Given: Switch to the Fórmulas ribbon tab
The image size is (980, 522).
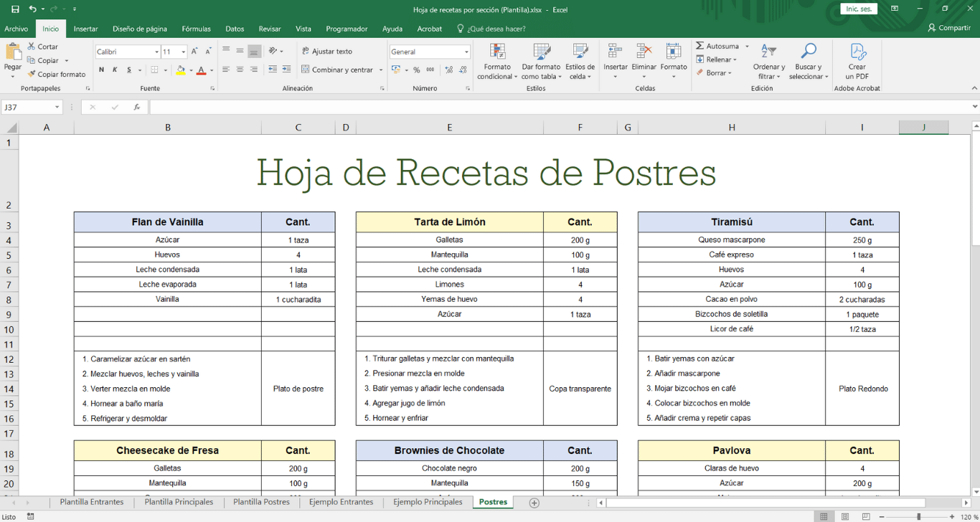Looking at the screenshot, I should pyautogui.click(x=196, y=29).
